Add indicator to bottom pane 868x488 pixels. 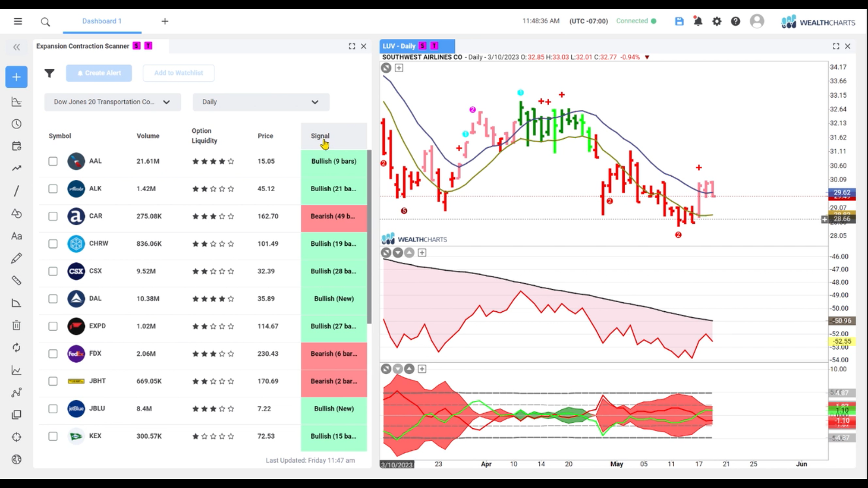click(422, 369)
